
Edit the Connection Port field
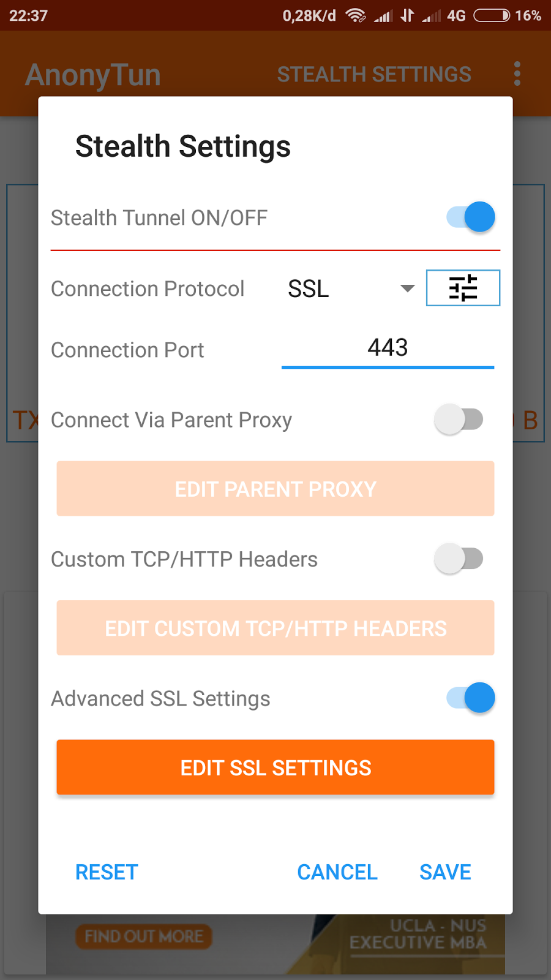[x=388, y=349]
